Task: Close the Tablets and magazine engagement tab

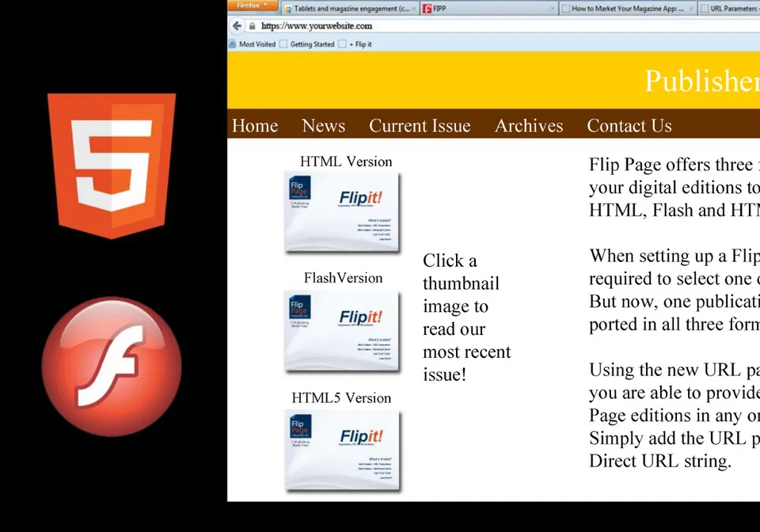Action: (414, 9)
